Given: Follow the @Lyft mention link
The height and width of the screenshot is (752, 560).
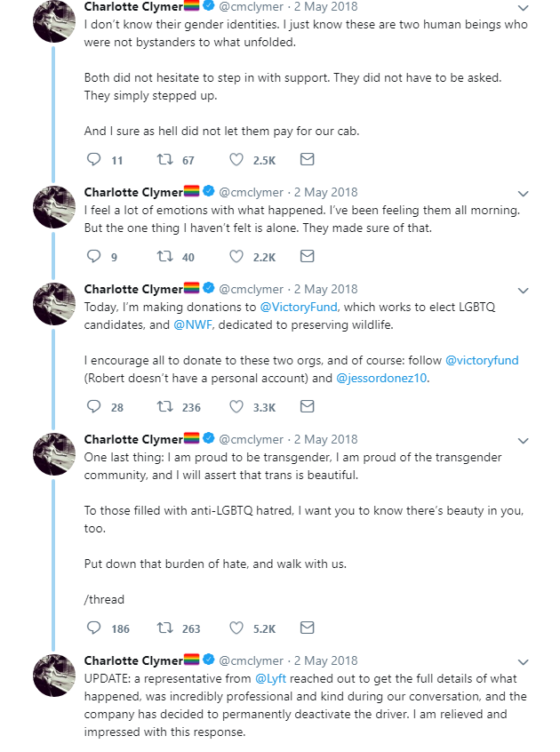Looking at the screenshot, I should point(270,678).
